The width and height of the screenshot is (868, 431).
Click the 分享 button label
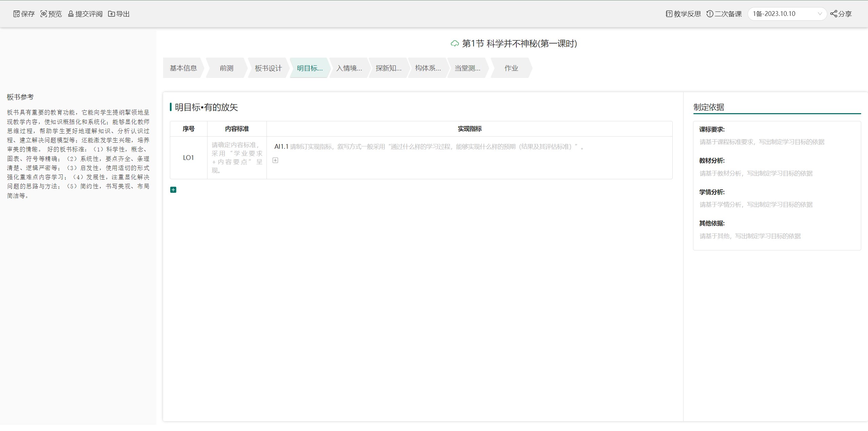coord(845,14)
